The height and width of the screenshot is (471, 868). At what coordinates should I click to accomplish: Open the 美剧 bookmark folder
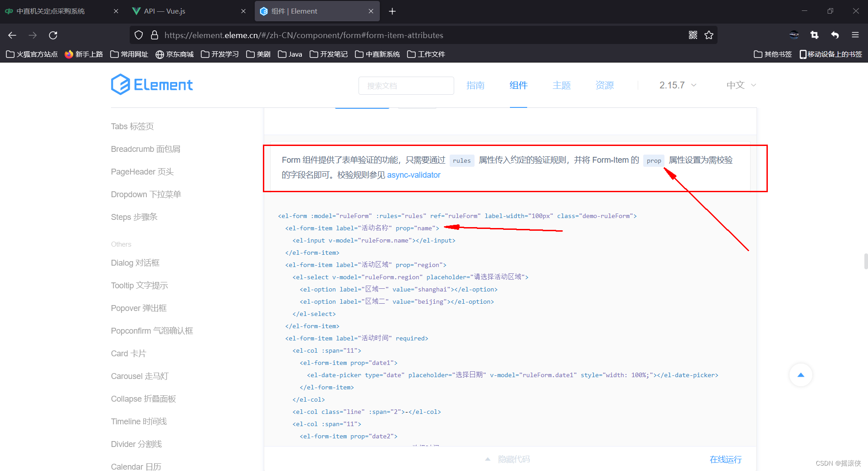coord(258,54)
